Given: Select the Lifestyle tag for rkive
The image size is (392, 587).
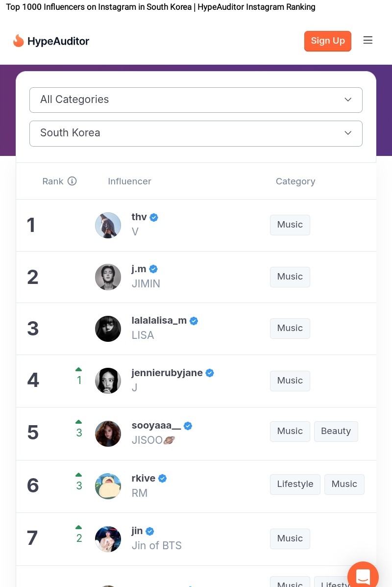Looking at the screenshot, I should tap(295, 484).
